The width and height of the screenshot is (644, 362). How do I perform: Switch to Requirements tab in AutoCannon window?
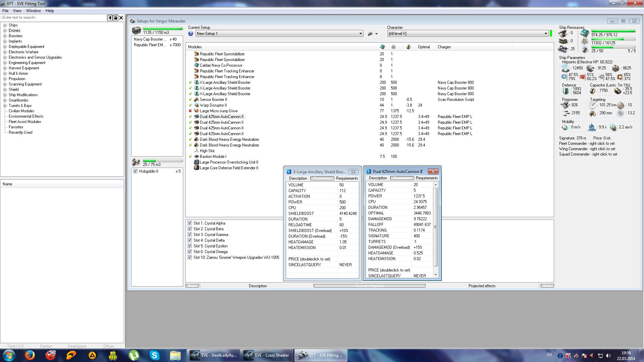coord(426,178)
